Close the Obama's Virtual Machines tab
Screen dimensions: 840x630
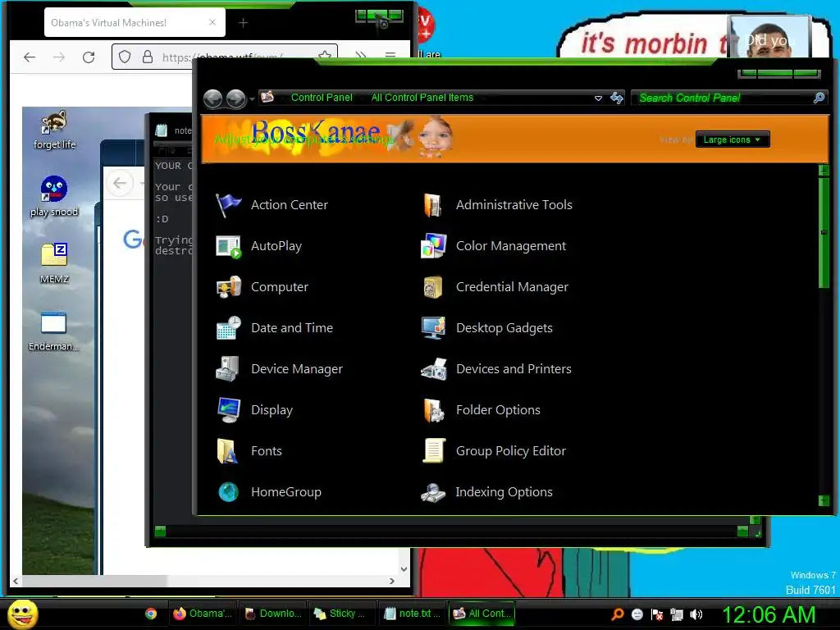click(x=212, y=22)
